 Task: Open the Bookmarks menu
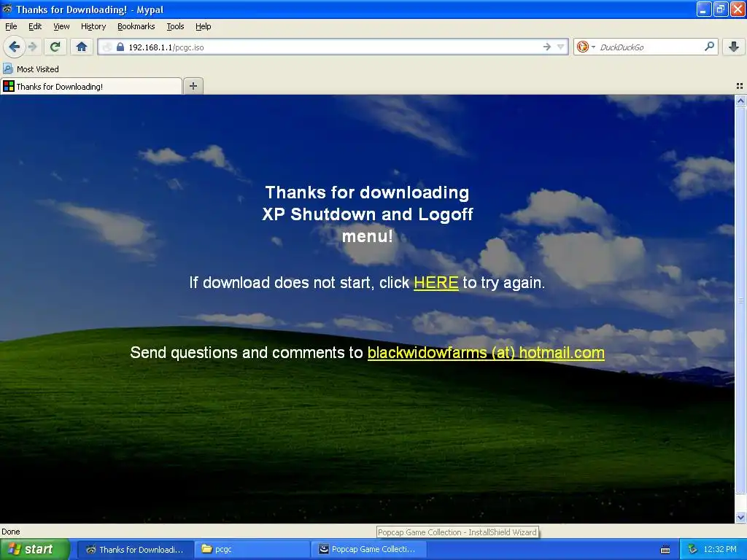tap(136, 26)
